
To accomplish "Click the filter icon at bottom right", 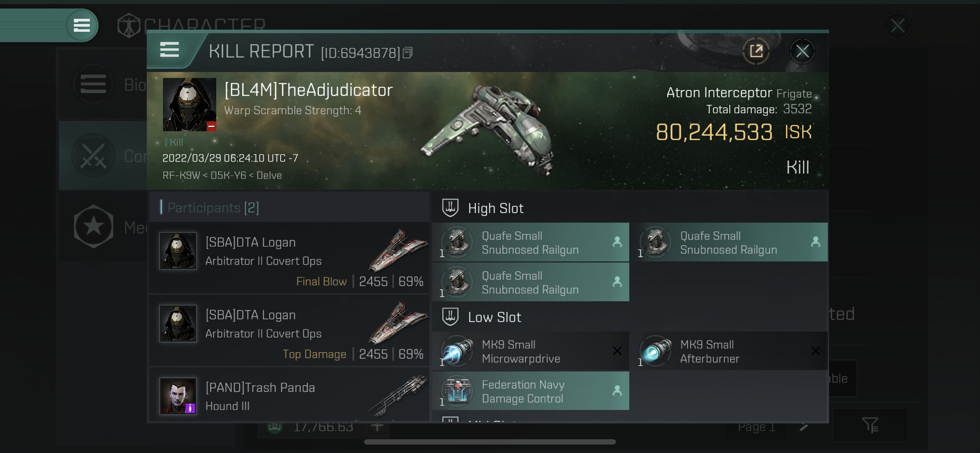I will point(870,425).
